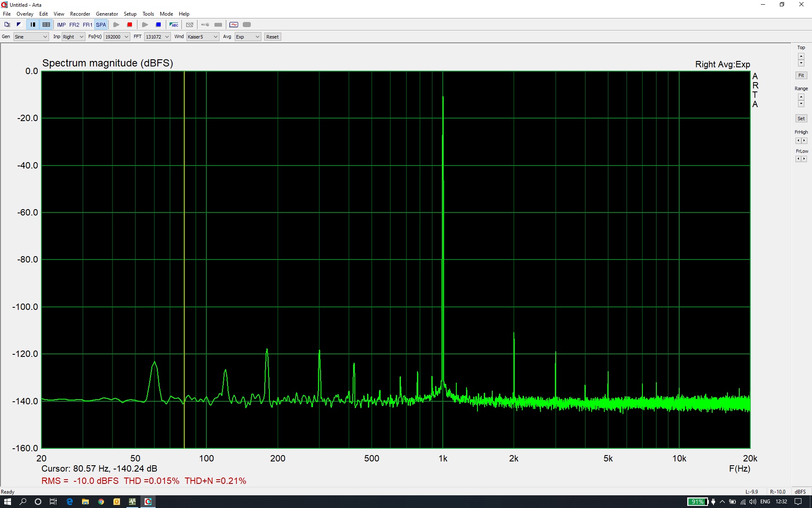Switch to FR2 dual-channel mode

click(x=74, y=25)
